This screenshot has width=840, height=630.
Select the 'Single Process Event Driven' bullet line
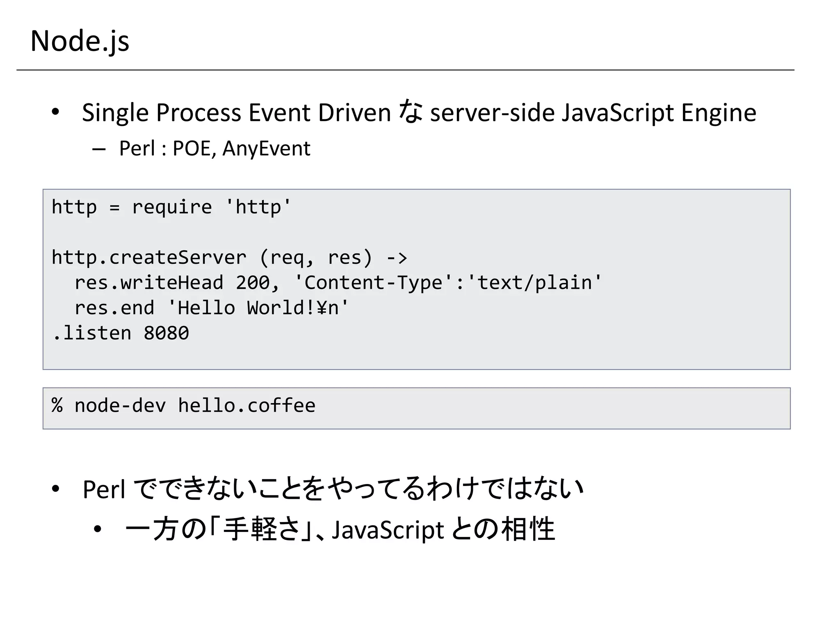pyautogui.click(x=419, y=112)
